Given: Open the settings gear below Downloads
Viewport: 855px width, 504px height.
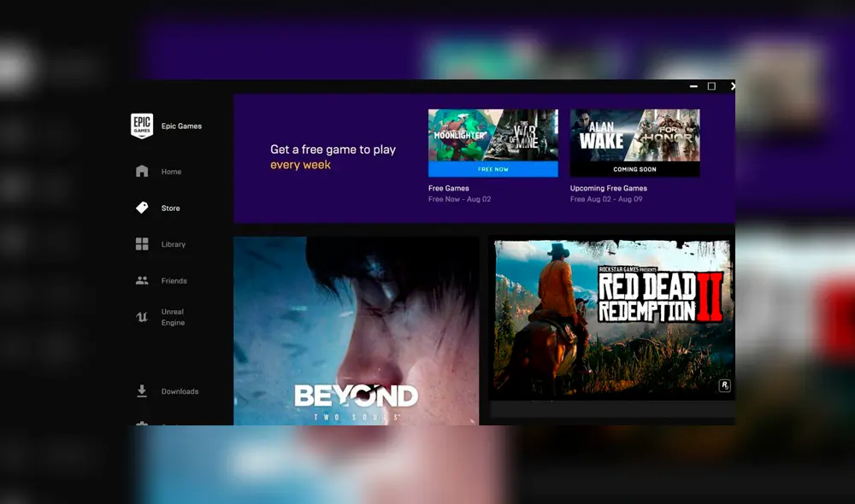Looking at the screenshot, I should pos(142,425).
